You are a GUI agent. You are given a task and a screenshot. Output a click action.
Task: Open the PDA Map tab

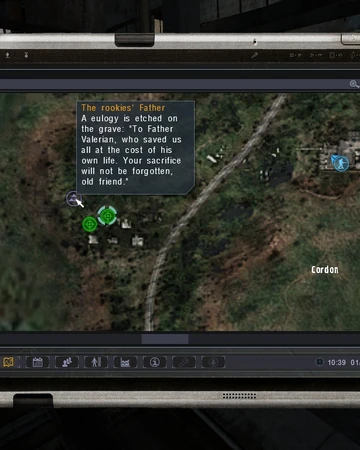pyautogui.click(x=8, y=362)
